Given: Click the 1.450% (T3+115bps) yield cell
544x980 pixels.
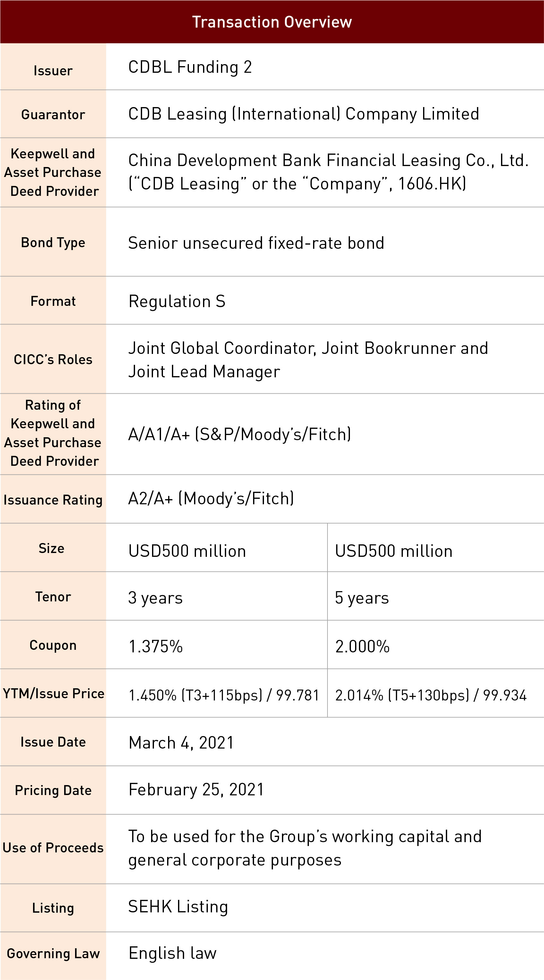Looking at the screenshot, I should click(224, 695).
